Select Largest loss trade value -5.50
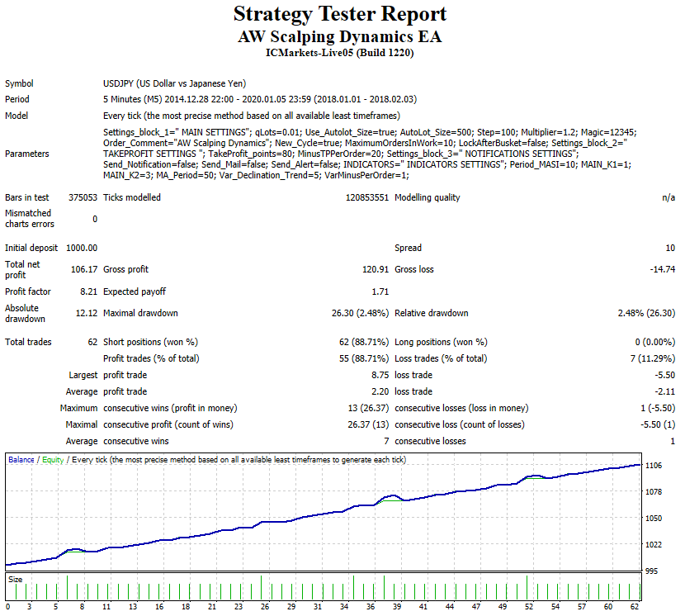This screenshot has width=685, height=616. click(x=664, y=375)
